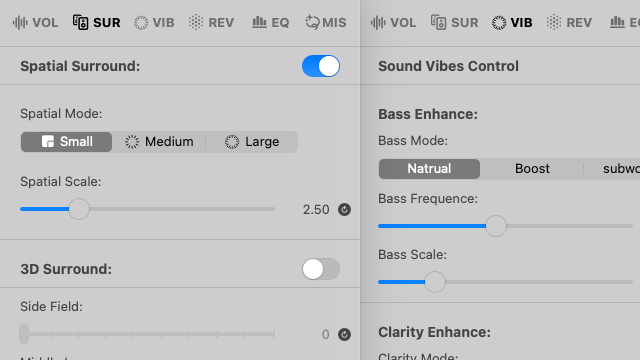Enable the 3D Surround switch
The image size is (640, 360).
(321, 269)
